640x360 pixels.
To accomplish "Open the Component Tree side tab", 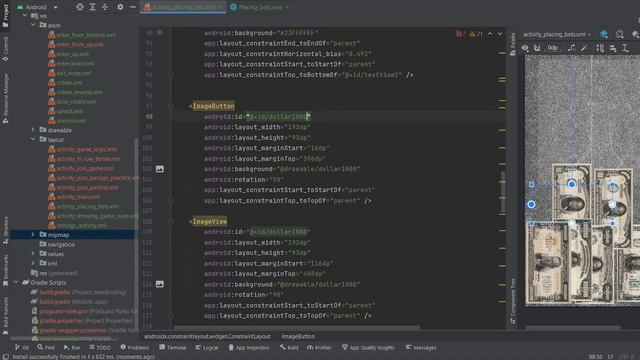I will (x=513, y=301).
